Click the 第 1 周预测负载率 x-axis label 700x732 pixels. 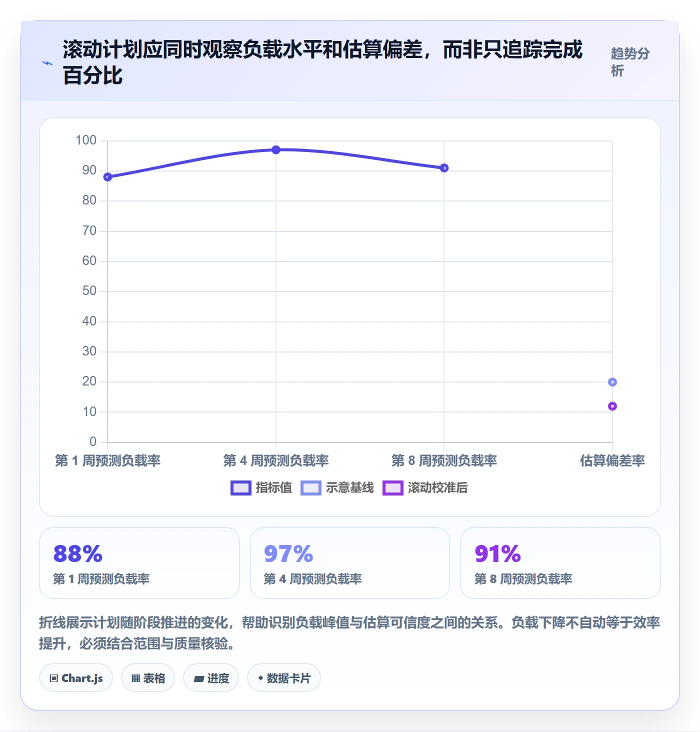click(107, 460)
